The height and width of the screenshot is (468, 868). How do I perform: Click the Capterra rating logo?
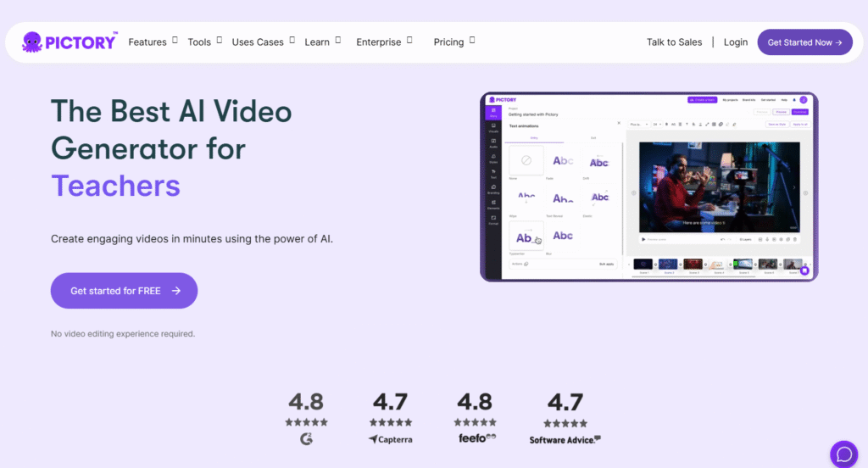coord(389,439)
